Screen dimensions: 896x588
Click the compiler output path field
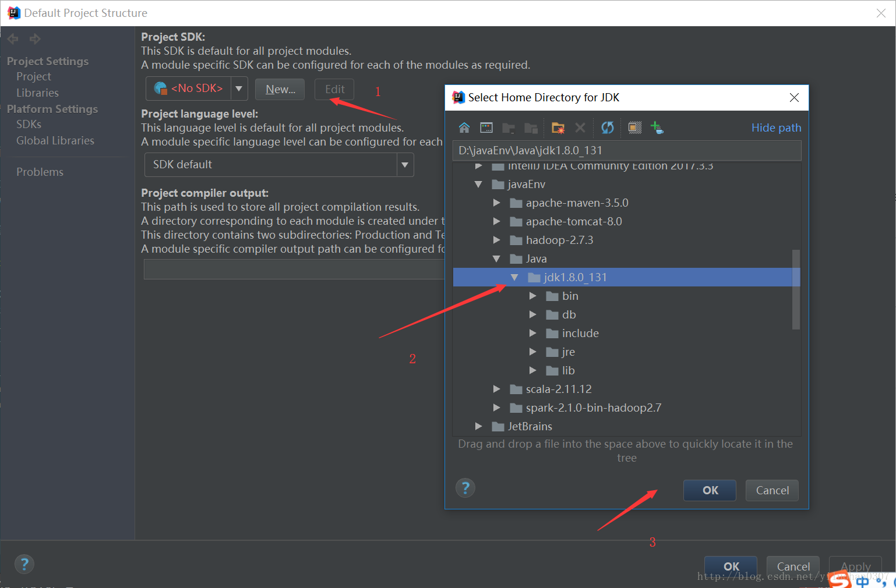click(x=294, y=270)
